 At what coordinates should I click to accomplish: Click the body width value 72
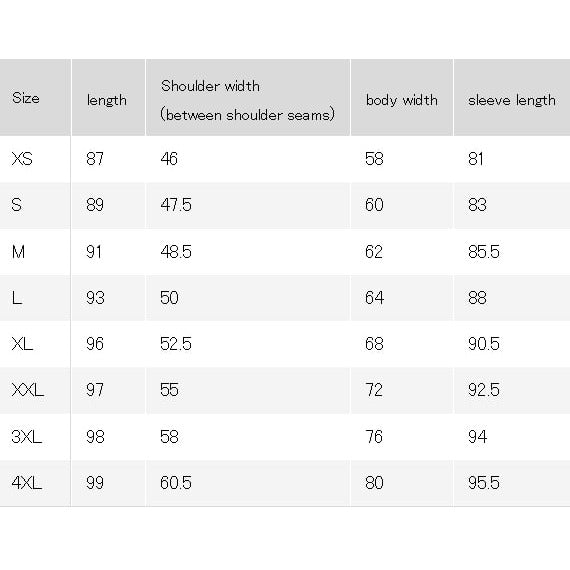[374, 390]
